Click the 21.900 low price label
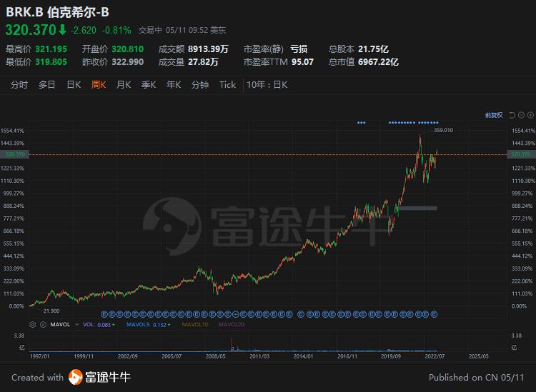The image size is (536, 392). pos(51,311)
